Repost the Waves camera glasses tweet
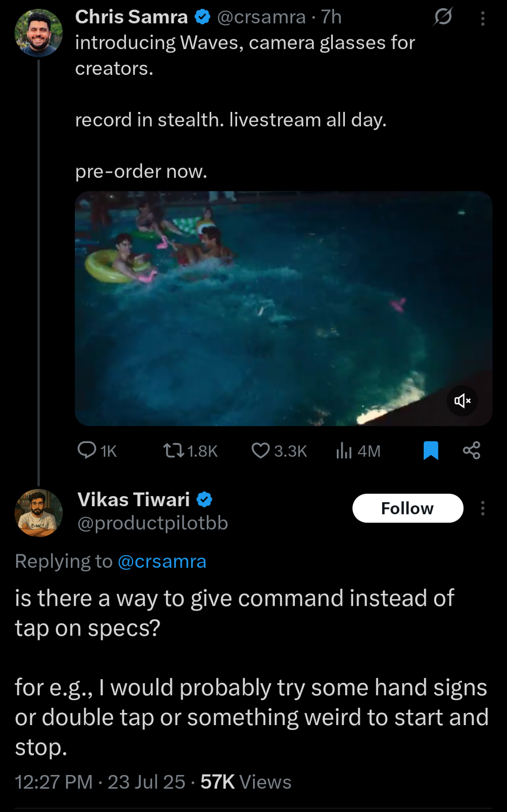Screen dimensions: 507x812 pyautogui.click(x=190, y=451)
